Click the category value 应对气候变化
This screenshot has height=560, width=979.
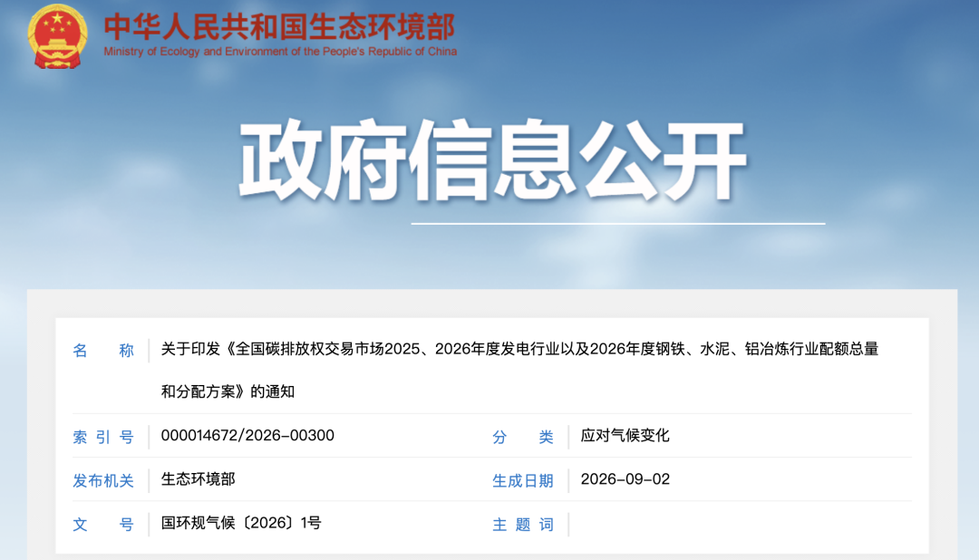pos(625,435)
